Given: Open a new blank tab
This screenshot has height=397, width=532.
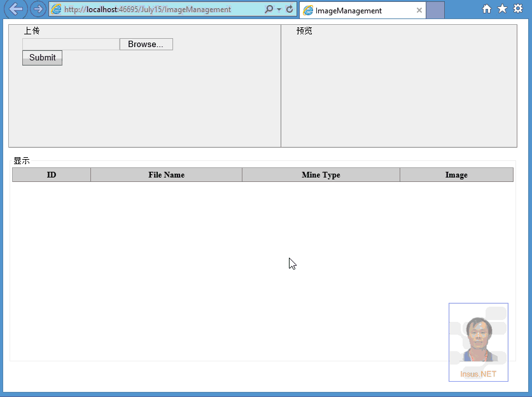Looking at the screenshot, I should pyautogui.click(x=435, y=10).
